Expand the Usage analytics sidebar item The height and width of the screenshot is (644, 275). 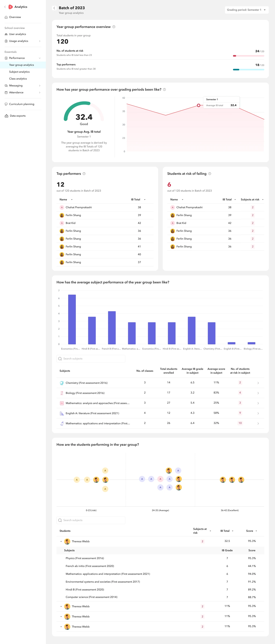click(x=40, y=41)
